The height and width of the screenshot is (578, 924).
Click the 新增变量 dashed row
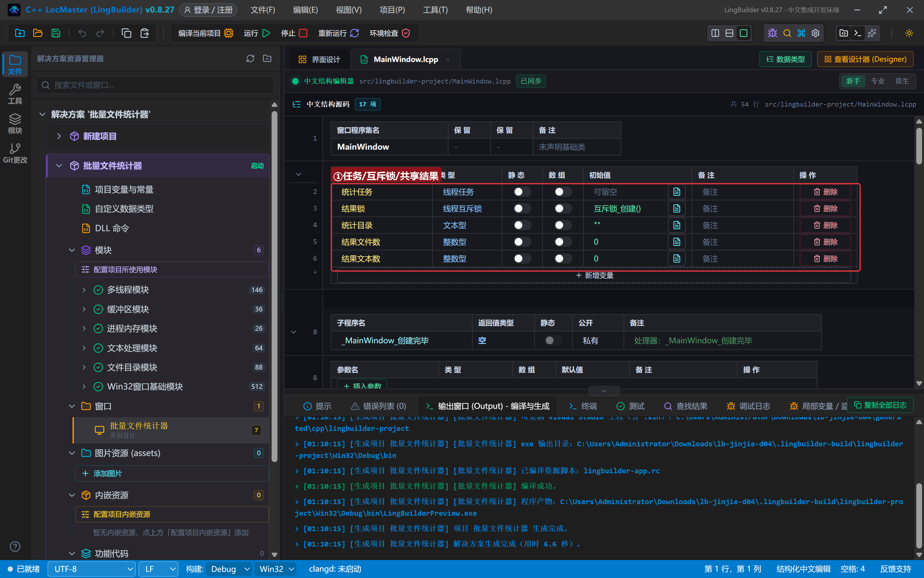point(594,275)
